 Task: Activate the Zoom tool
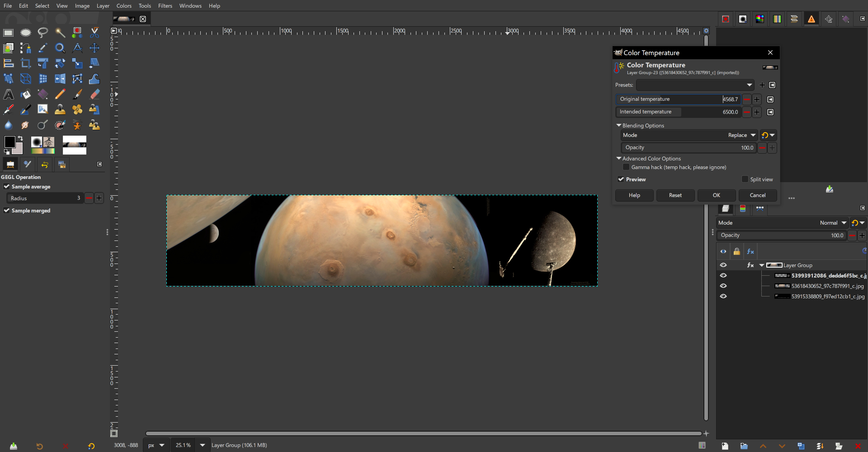coord(60,48)
